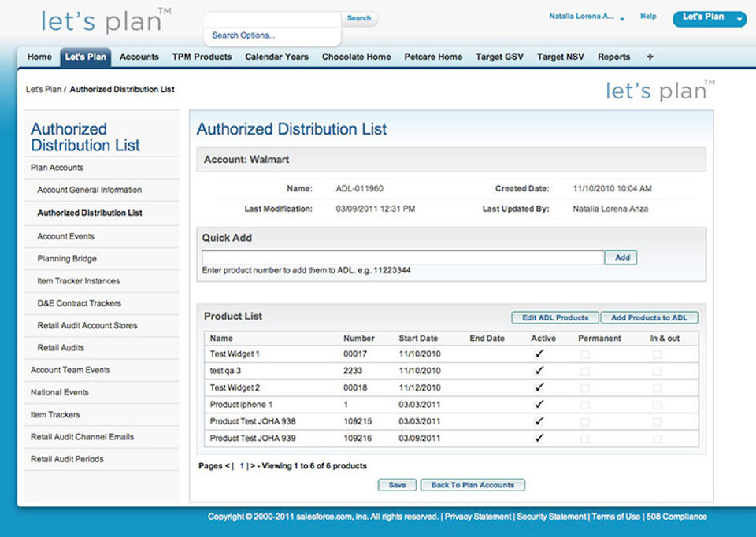Toggle Permanent checkbox for Test Widget 1
756x537 pixels.
tap(585, 355)
